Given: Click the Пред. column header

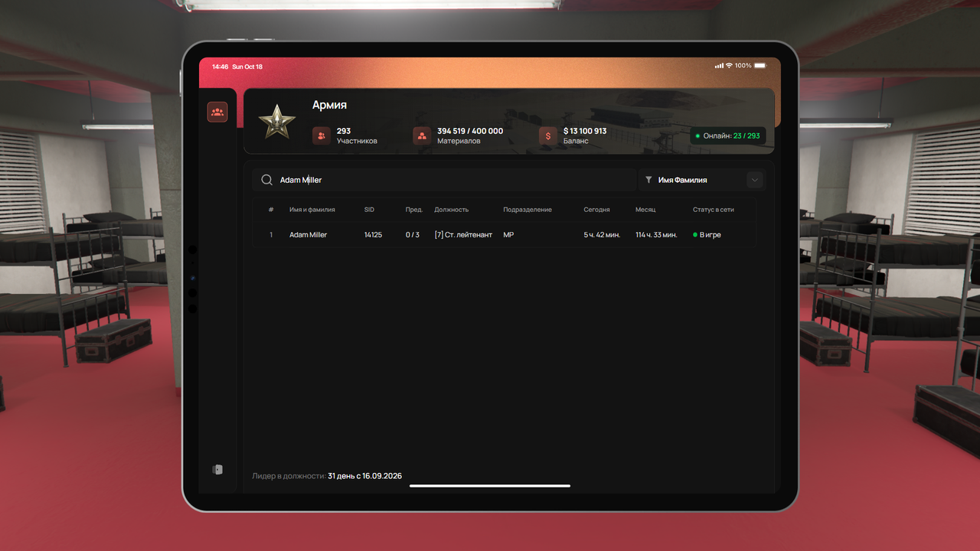Looking at the screenshot, I should pos(414,210).
